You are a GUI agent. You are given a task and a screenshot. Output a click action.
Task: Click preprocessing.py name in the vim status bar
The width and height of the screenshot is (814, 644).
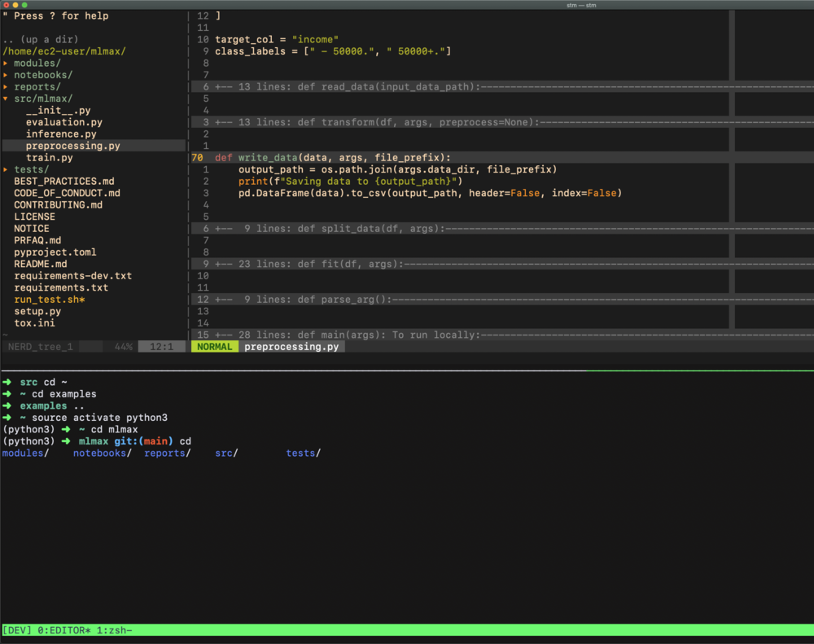point(292,346)
